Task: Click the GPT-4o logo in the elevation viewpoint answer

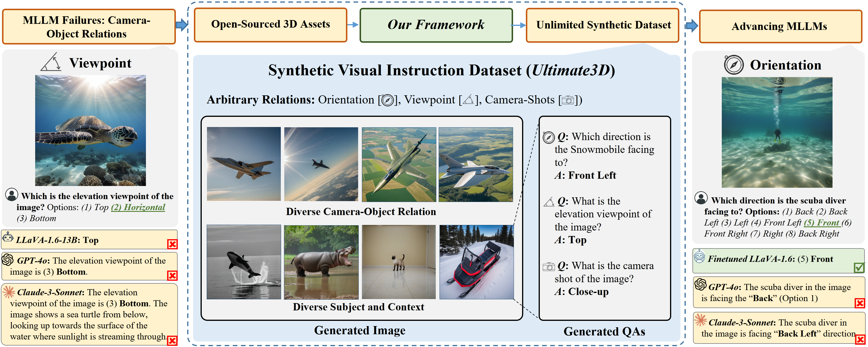Action: (x=8, y=260)
